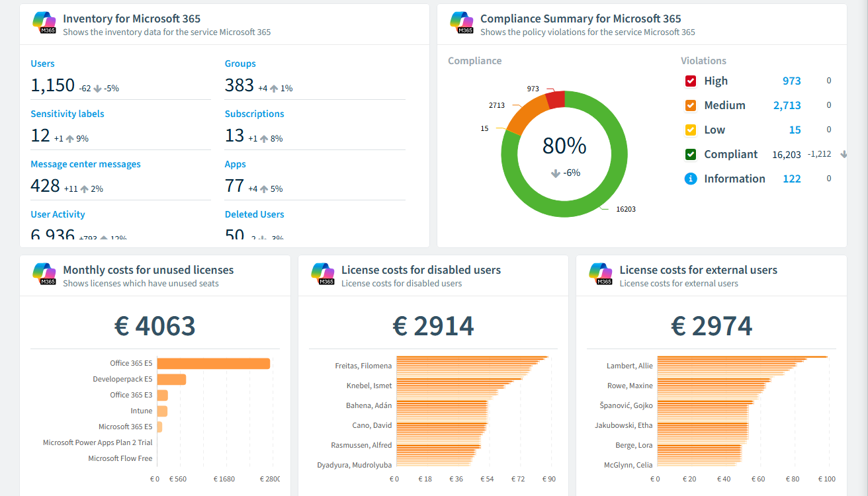
Task: Open the Subscriptions inventory link
Action: coord(254,114)
